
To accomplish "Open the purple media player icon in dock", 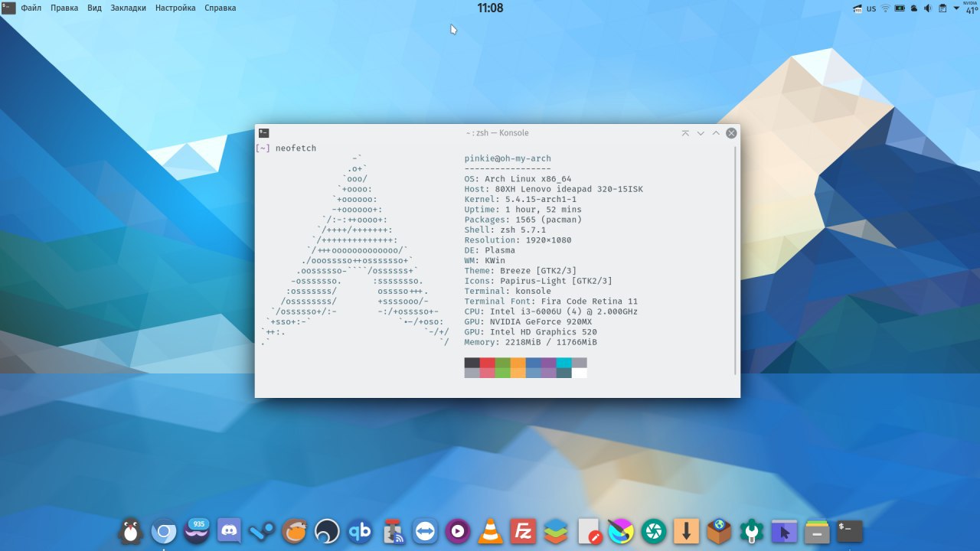I will [458, 530].
